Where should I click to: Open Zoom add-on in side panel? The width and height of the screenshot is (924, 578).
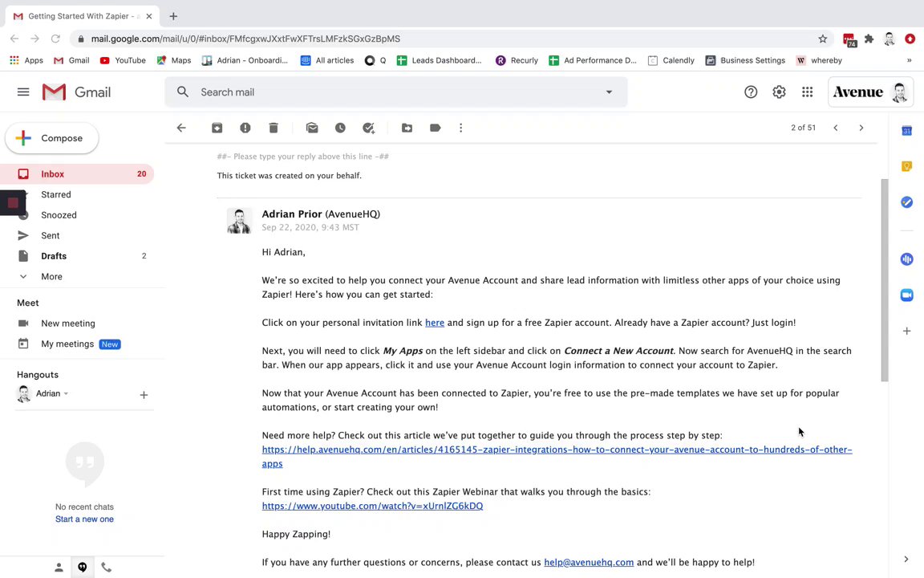(907, 295)
